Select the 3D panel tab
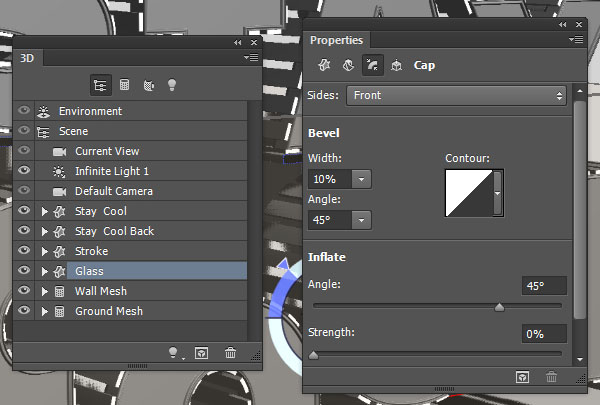The width and height of the screenshot is (600, 405). tap(27, 58)
